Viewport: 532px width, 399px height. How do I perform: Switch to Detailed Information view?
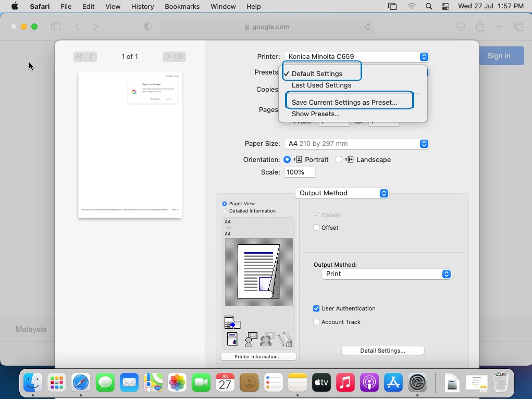coord(225,211)
